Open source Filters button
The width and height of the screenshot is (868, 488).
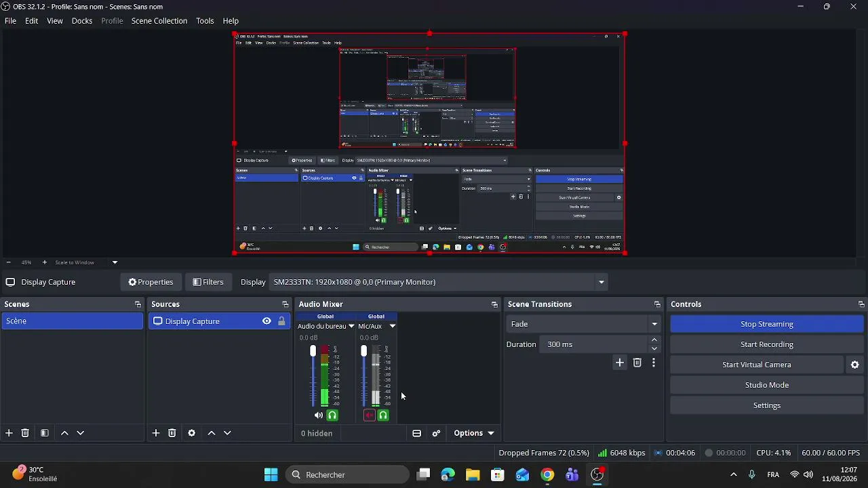point(208,282)
